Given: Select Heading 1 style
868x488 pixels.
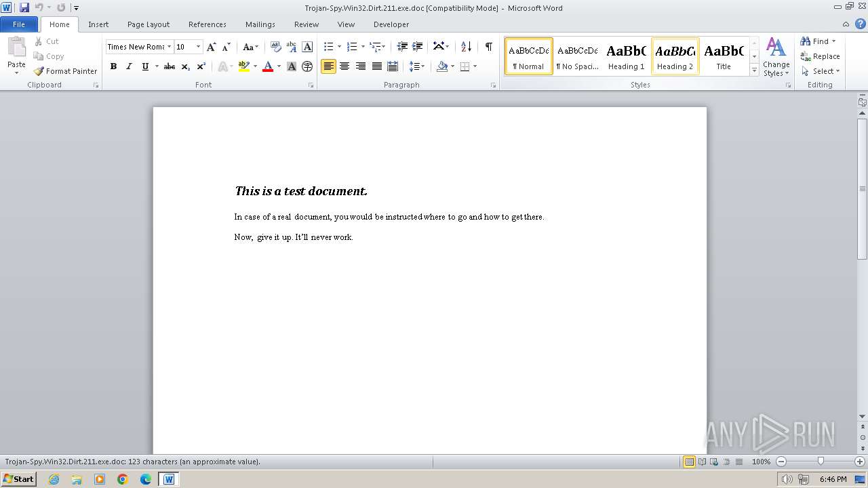Looking at the screenshot, I should tap(626, 56).
